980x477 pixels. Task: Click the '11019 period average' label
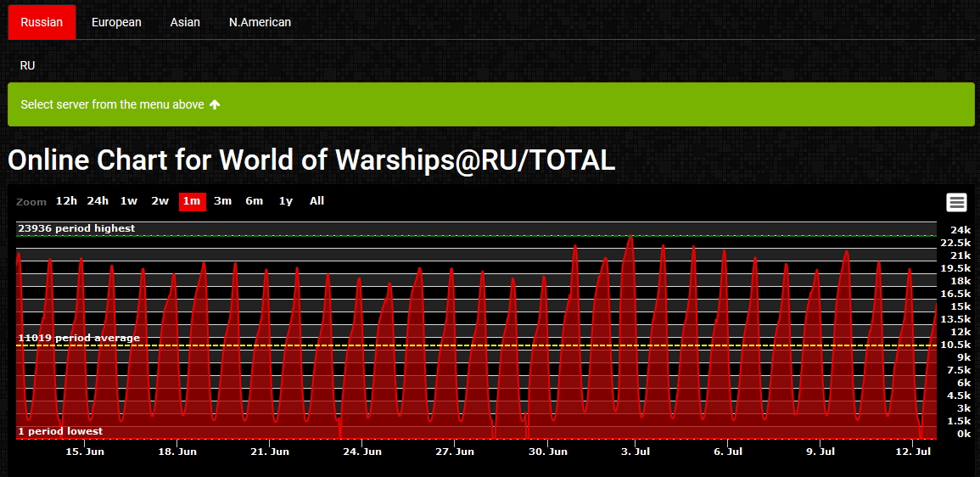click(79, 338)
